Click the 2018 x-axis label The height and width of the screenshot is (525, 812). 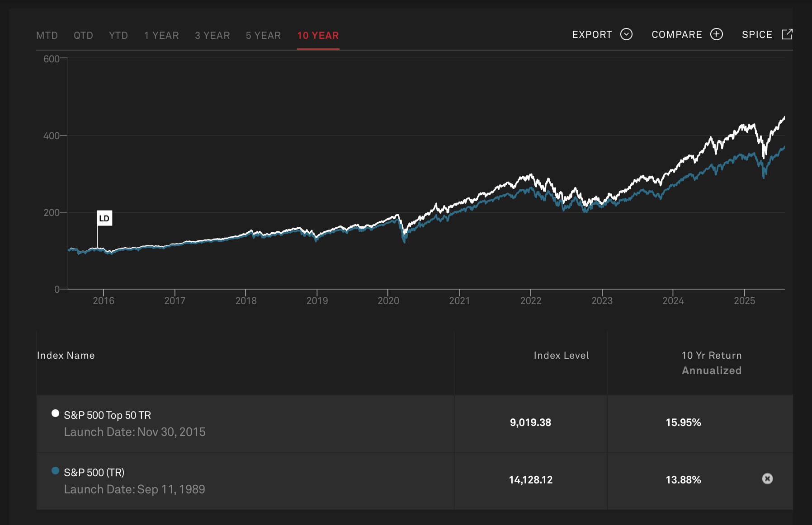click(x=246, y=300)
